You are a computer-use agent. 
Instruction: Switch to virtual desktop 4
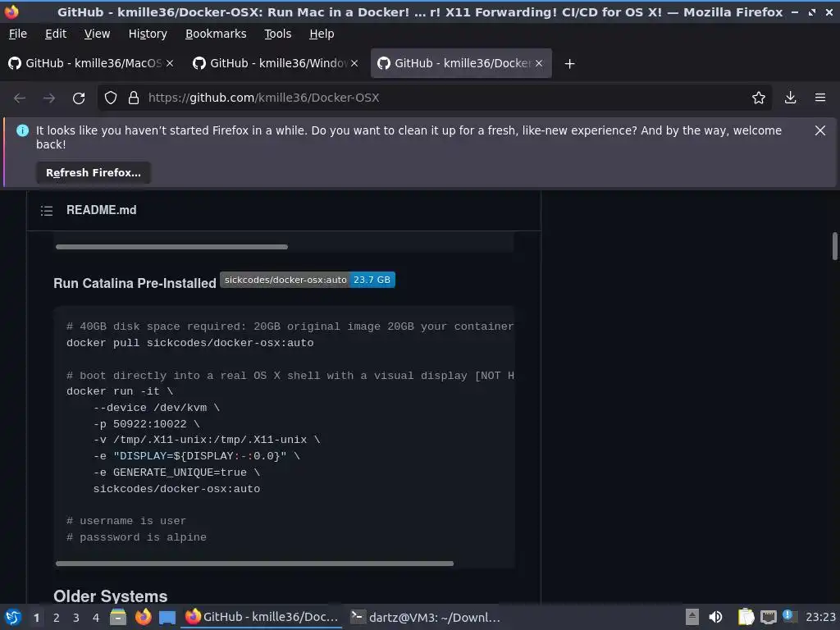tap(96, 618)
